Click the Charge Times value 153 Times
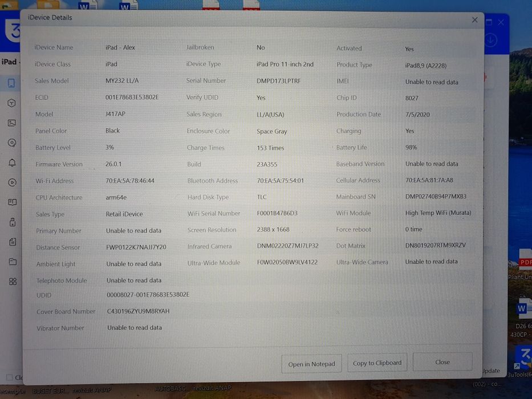The height and width of the screenshot is (399, 532). 270,148
